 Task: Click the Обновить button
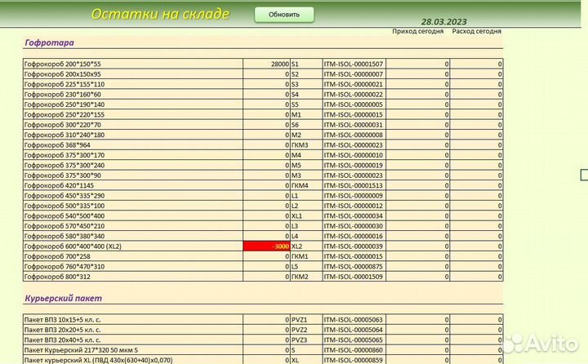[x=283, y=14]
